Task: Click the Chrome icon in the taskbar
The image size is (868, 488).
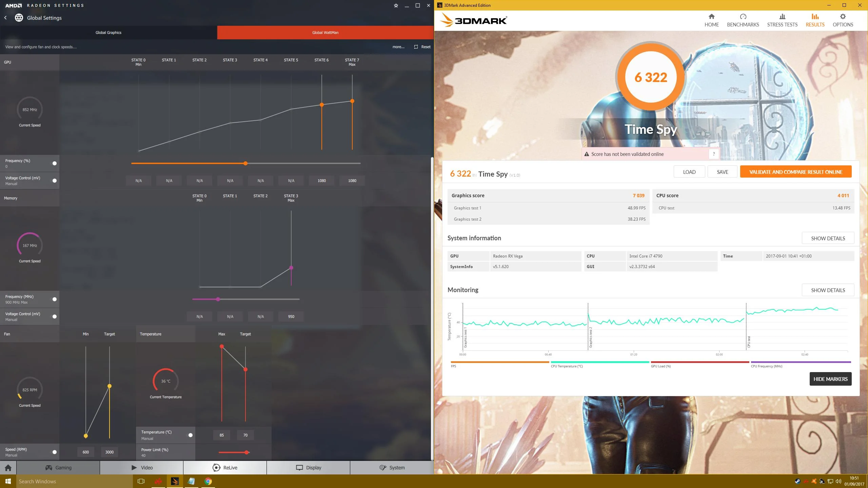Action: tap(208, 481)
